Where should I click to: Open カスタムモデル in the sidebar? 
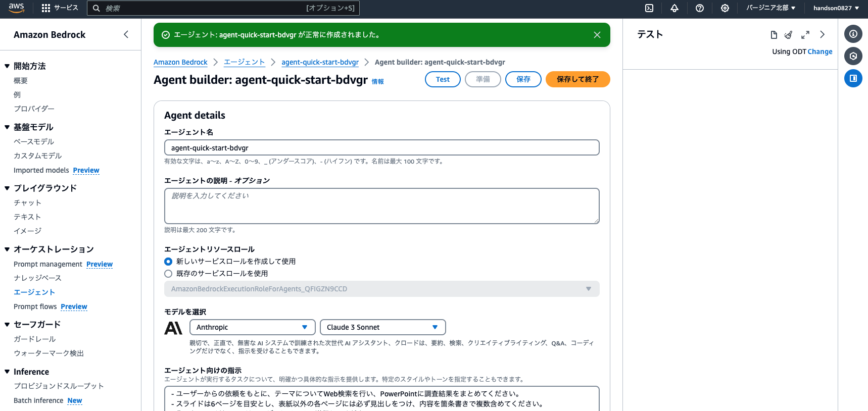click(x=38, y=156)
